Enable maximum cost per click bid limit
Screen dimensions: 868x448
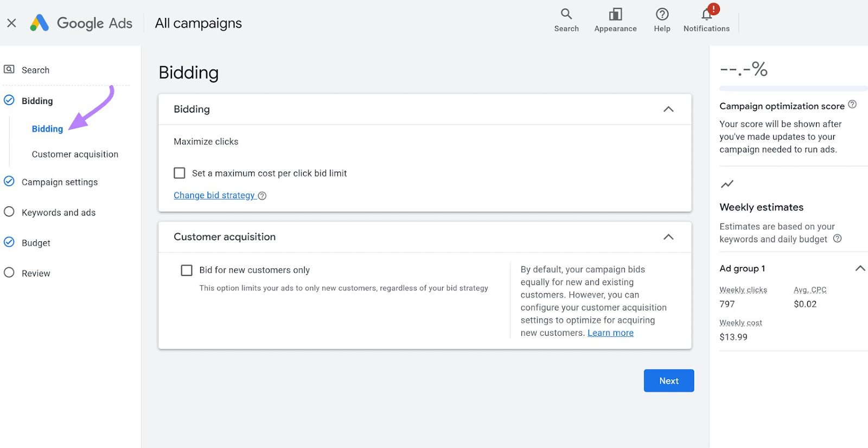click(x=180, y=173)
